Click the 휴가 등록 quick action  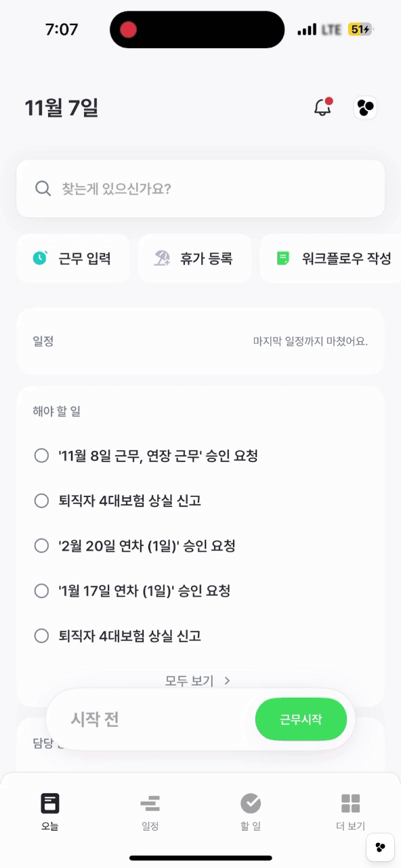(x=194, y=258)
